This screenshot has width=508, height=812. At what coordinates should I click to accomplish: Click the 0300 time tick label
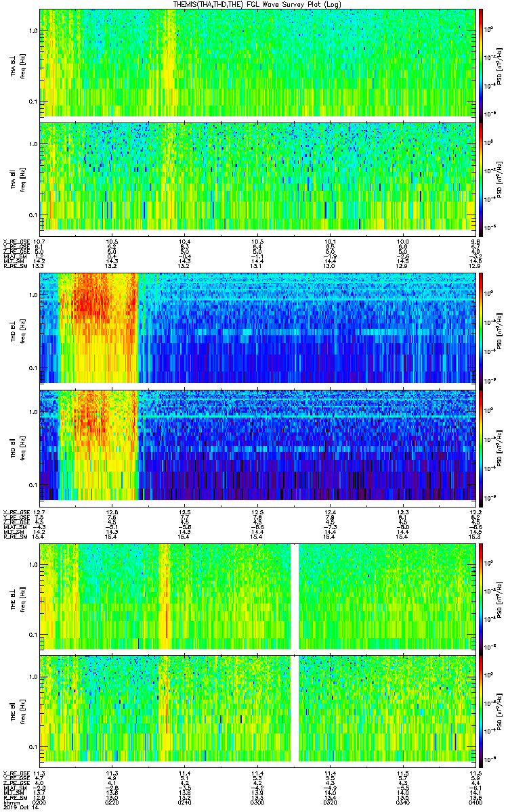(258, 801)
